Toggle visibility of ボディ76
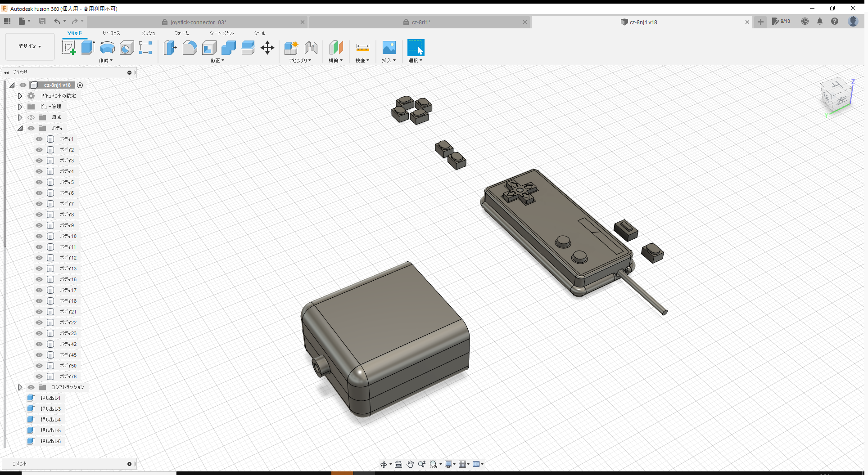 tap(39, 376)
